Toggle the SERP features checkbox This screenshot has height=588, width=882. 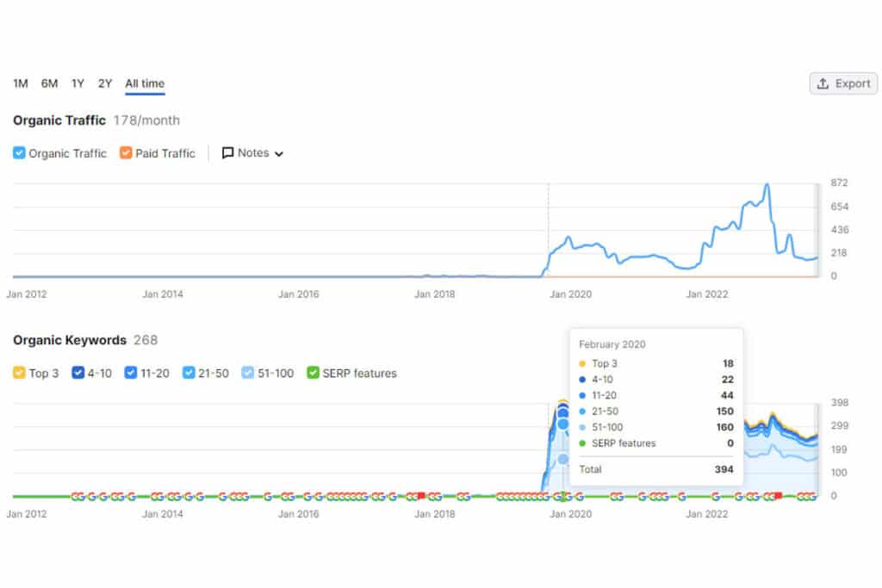313,373
